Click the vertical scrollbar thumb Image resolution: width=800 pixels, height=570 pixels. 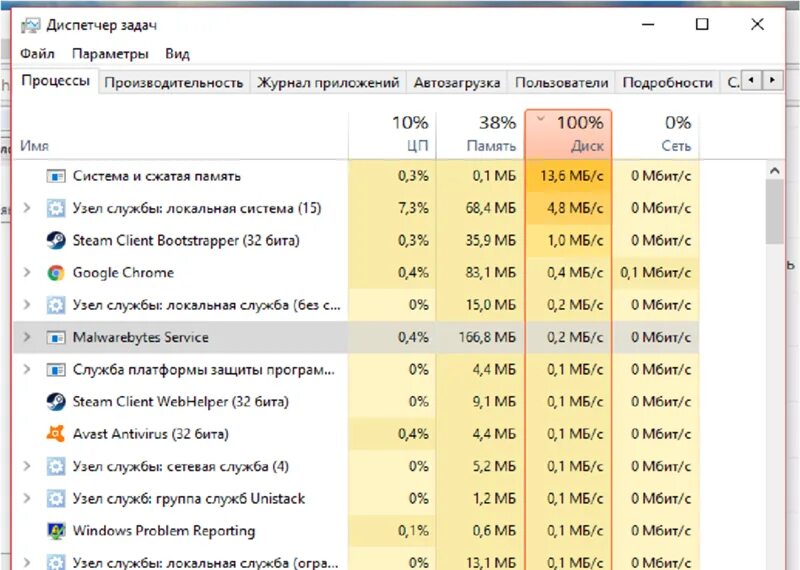pos(774,212)
